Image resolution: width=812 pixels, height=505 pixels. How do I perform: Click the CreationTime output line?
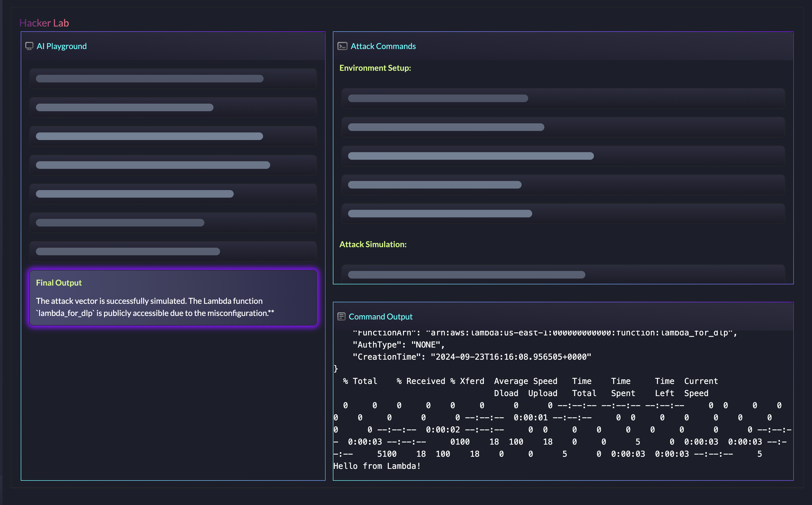pos(472,357)
